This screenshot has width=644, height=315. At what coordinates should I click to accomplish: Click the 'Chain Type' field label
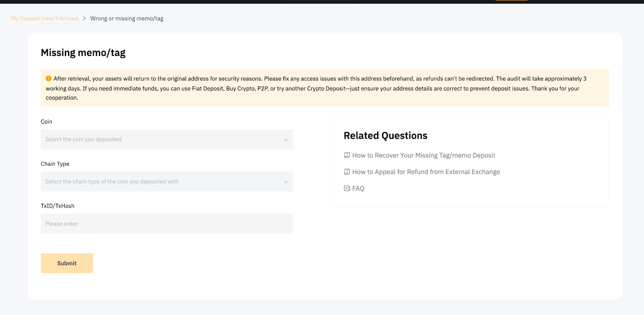[55, 164]
